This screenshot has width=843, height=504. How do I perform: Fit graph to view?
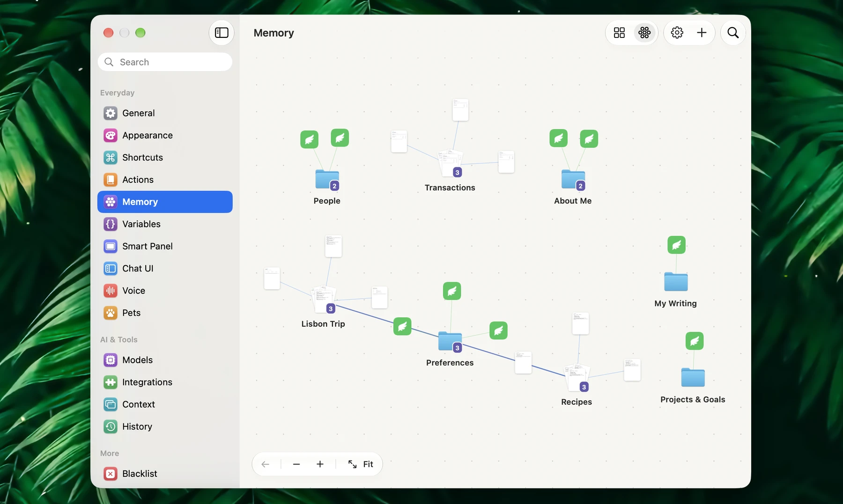(x=360, y=464)
